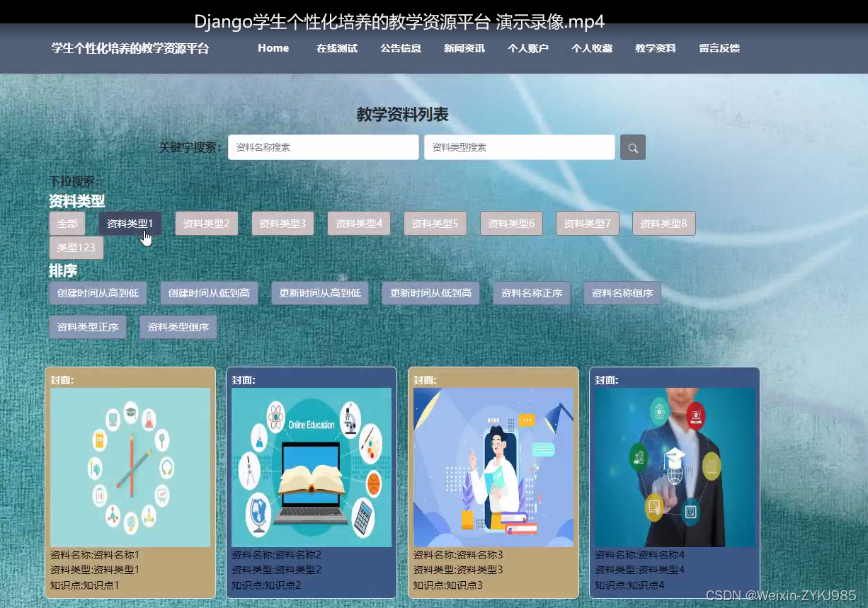The image size is (868, 608).
Task: Filter by 类型123
Action: coord(76,248)
